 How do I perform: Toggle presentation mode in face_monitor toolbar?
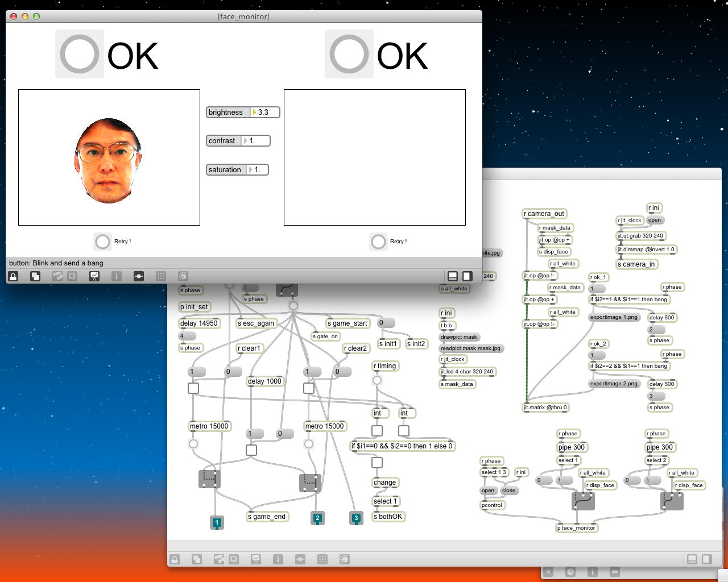click(x=94, y=276)
